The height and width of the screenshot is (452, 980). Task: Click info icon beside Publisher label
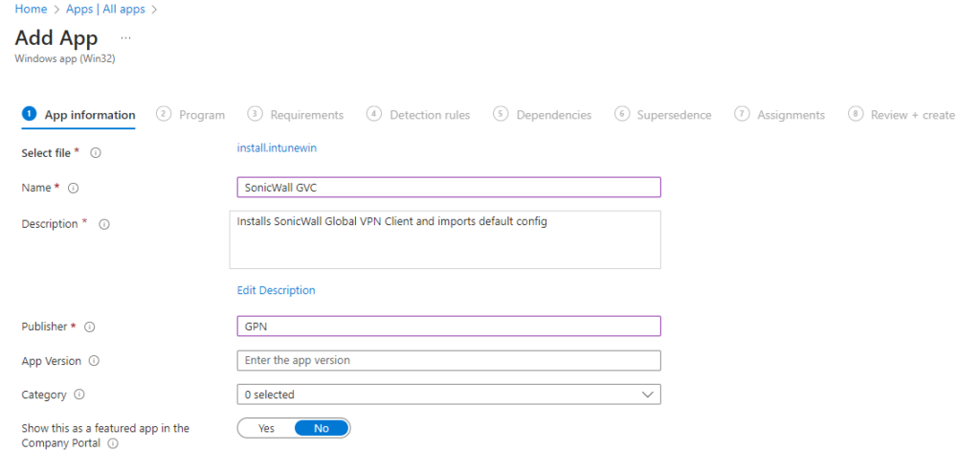pyautogui.click(x=90, y=327)
